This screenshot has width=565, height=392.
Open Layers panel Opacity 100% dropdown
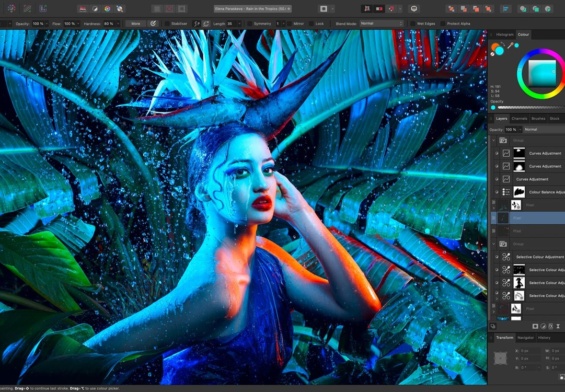[x=513, y=129]
